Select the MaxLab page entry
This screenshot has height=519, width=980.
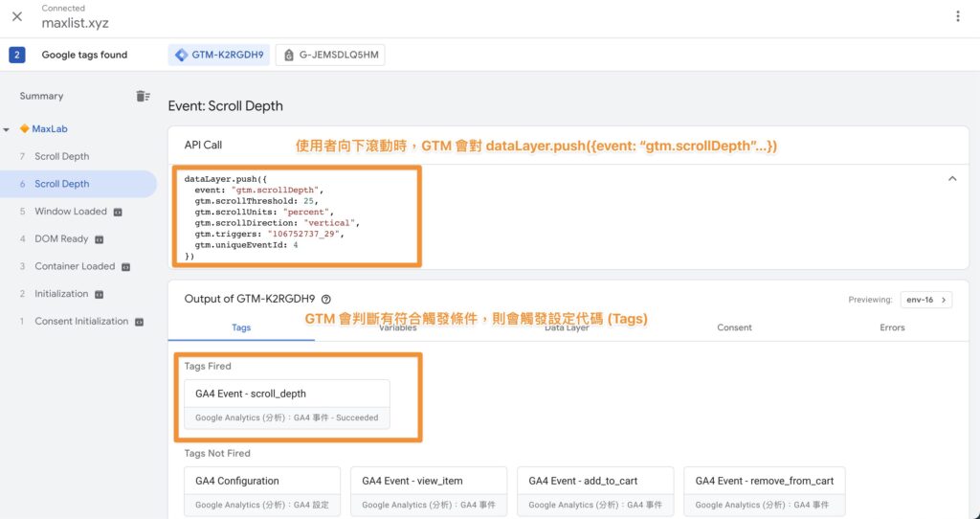50,129
